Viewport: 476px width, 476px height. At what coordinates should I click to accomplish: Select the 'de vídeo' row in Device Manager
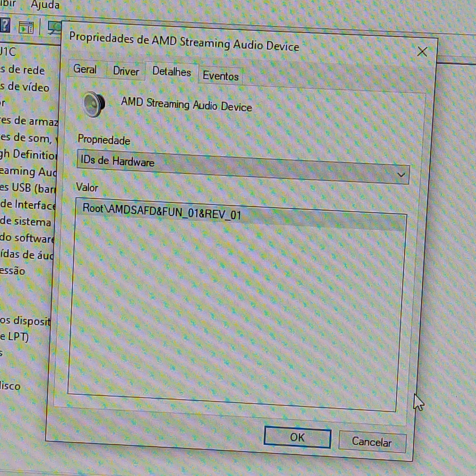pyautogui.click(x=25, y=87)
